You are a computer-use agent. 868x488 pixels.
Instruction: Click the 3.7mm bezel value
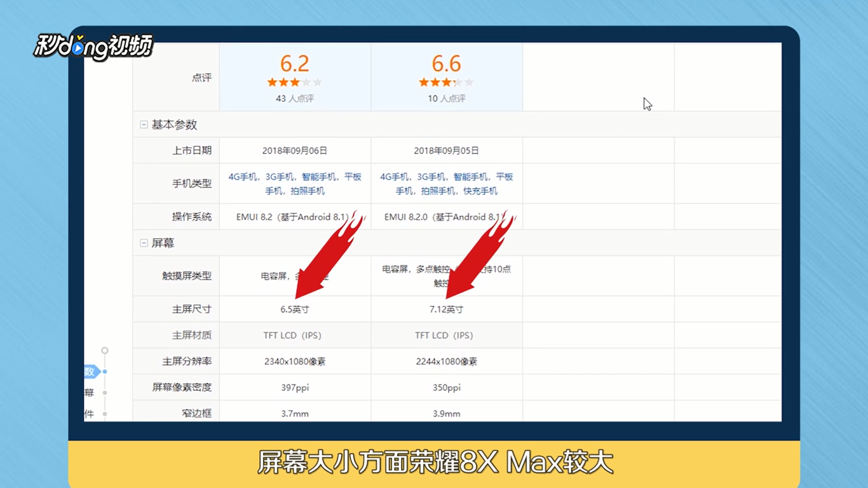pyautogui.click(x=295, y=414)
